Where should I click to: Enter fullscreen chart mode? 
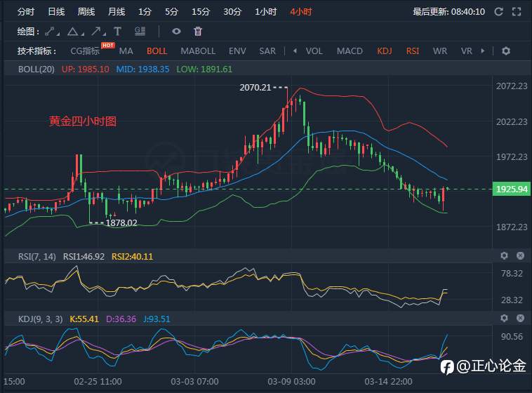click(x=517, y=12)
